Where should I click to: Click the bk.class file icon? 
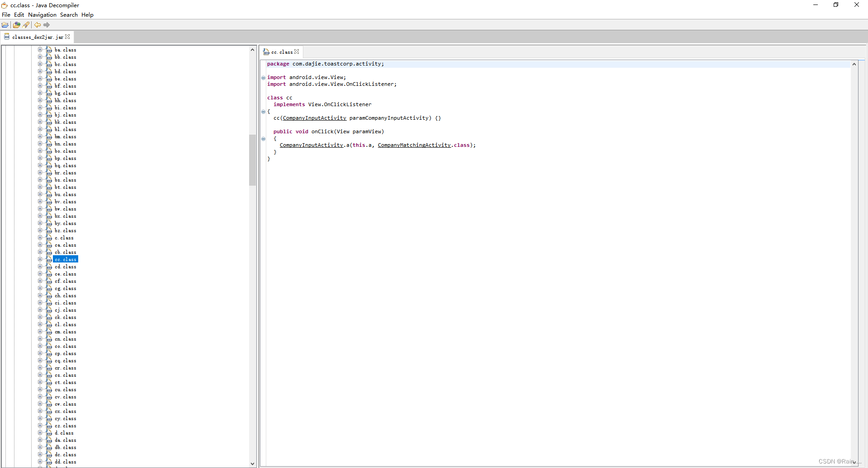pyautogui.click(x=49, y=122)
